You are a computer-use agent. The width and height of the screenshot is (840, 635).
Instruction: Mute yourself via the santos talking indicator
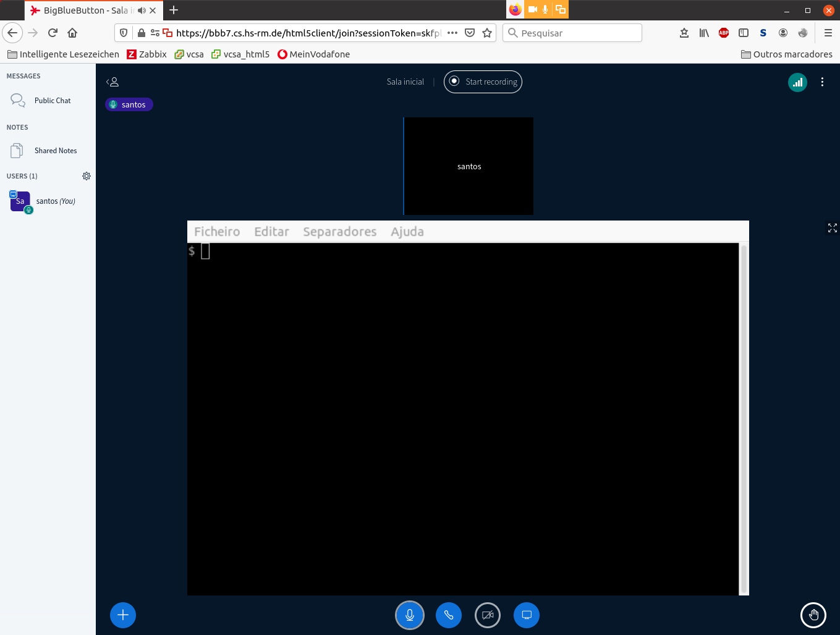129,104
